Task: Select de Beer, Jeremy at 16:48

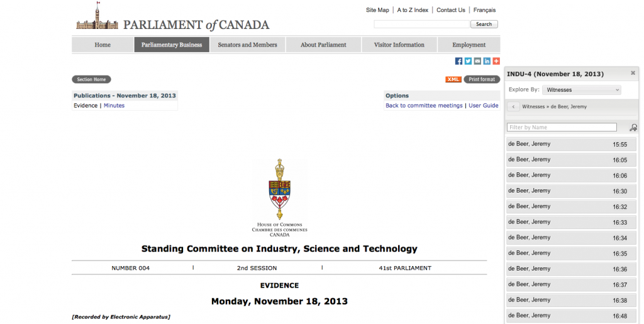Action: (571, 316)
